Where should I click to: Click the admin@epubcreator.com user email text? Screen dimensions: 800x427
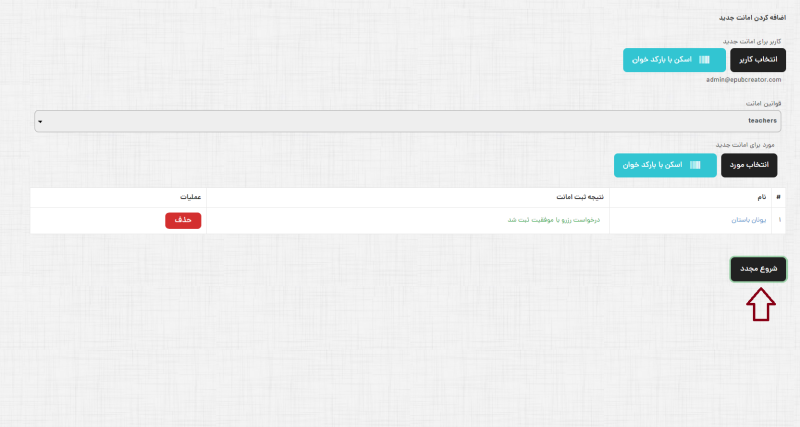[x=745, y=79]
